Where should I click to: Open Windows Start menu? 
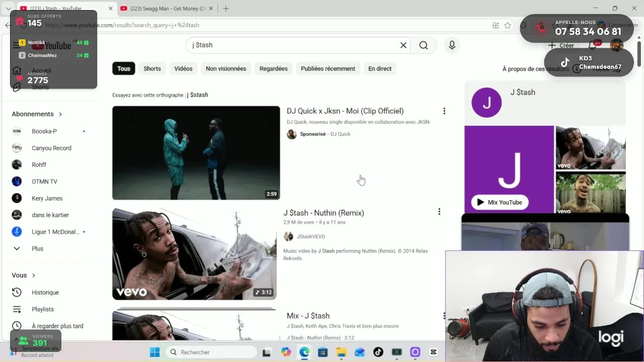coord(154,352)
